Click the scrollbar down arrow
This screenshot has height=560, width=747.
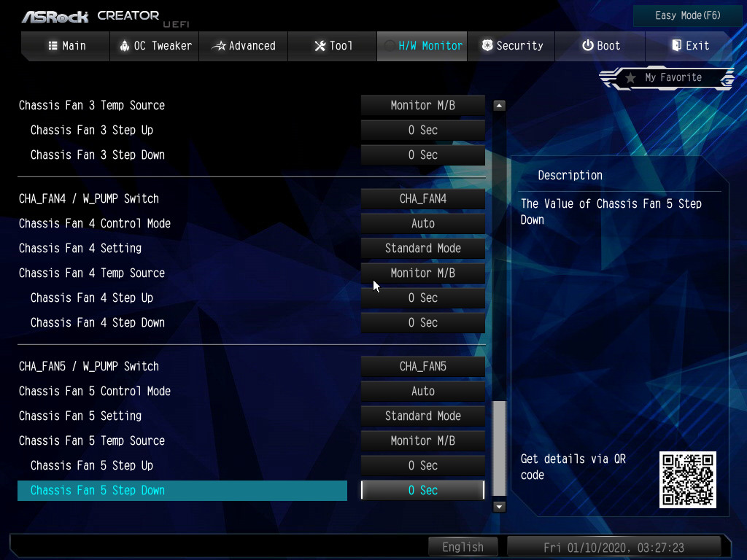pyautogui.click(x=499, y=506)
